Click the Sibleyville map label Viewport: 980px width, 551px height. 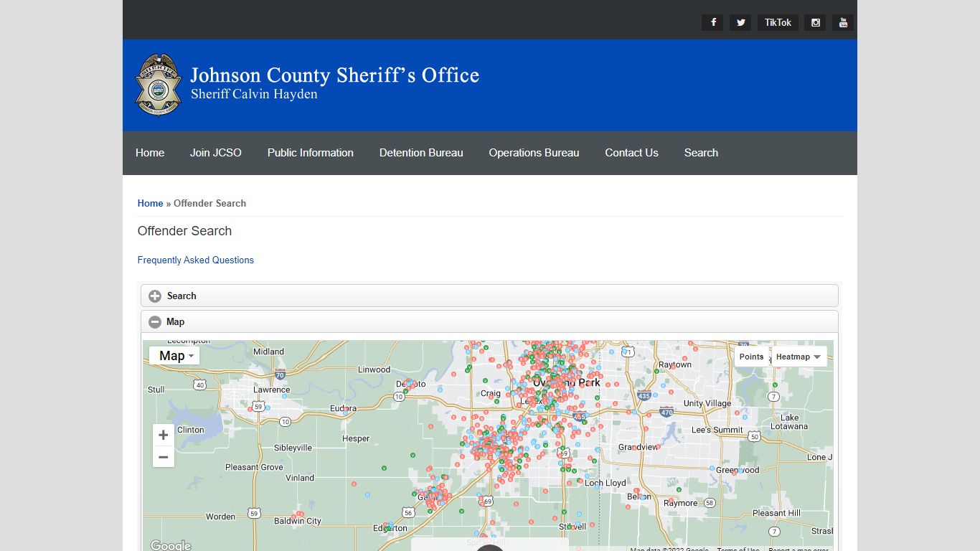pyautogui.click(x=293, y=447)
